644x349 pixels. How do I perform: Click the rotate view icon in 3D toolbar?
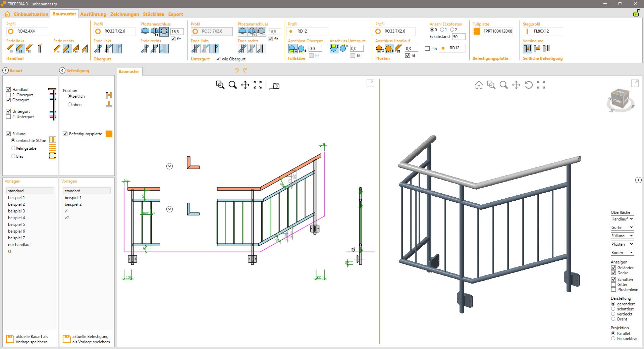click(x=529, y=85)
